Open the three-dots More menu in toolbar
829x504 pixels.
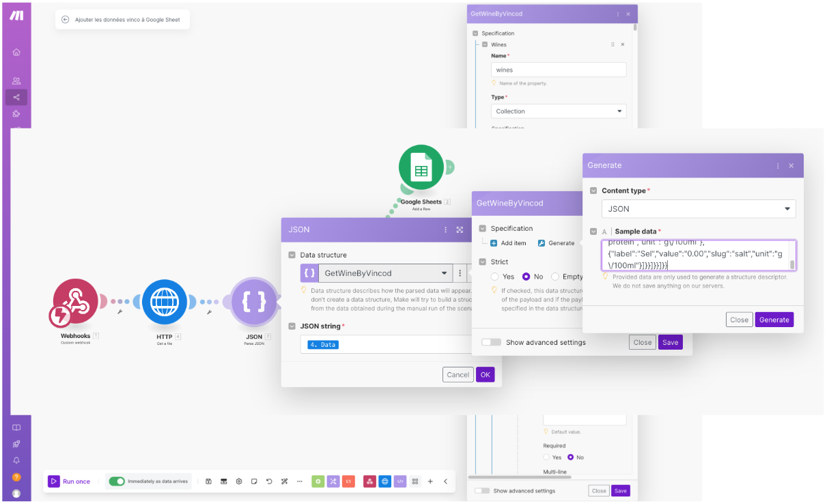299,481
